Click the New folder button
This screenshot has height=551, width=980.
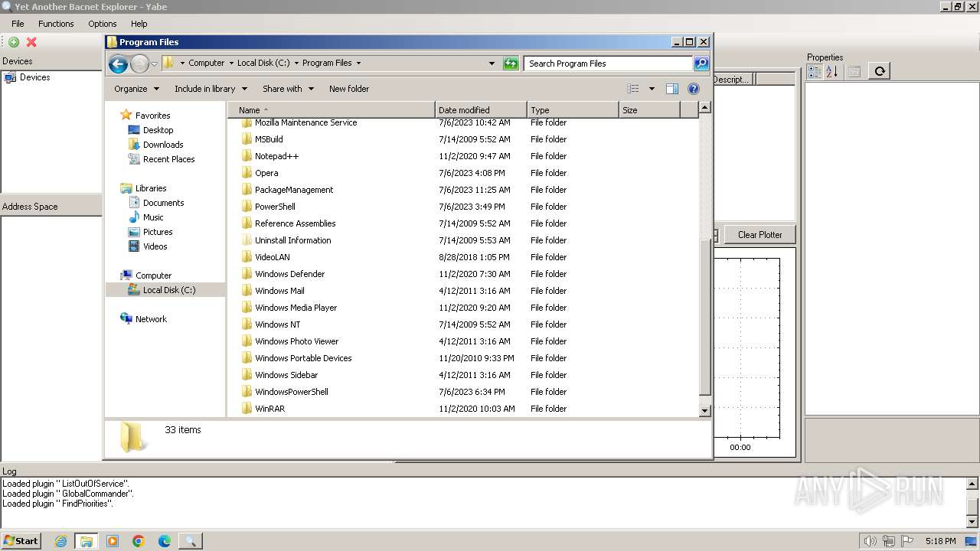(x=349, y=89)
